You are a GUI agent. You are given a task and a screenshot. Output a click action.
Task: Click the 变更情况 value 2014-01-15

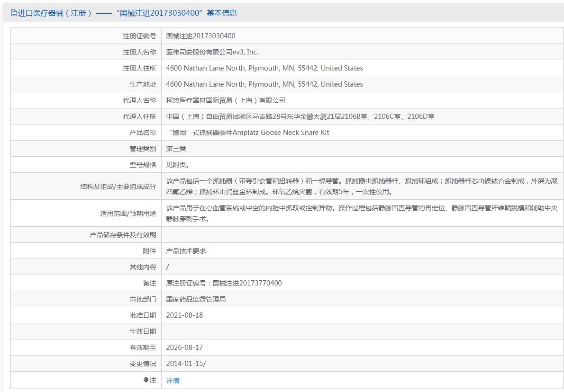point(185,363)
